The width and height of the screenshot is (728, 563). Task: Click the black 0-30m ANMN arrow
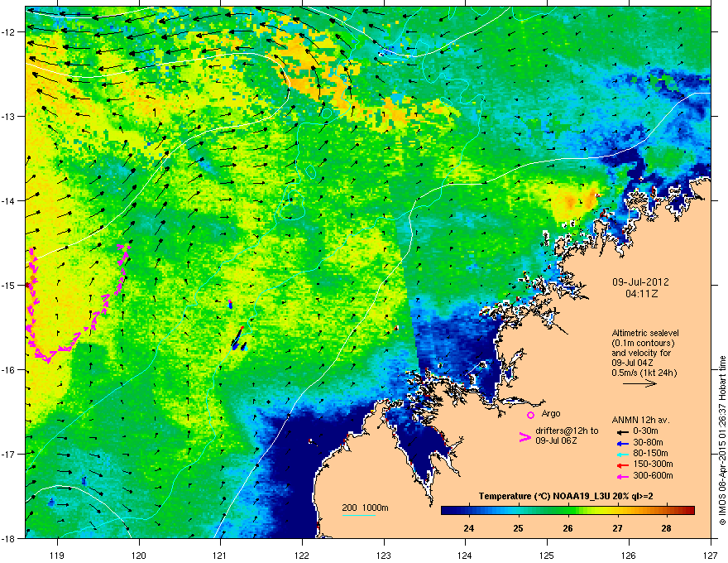coord(623,431)
